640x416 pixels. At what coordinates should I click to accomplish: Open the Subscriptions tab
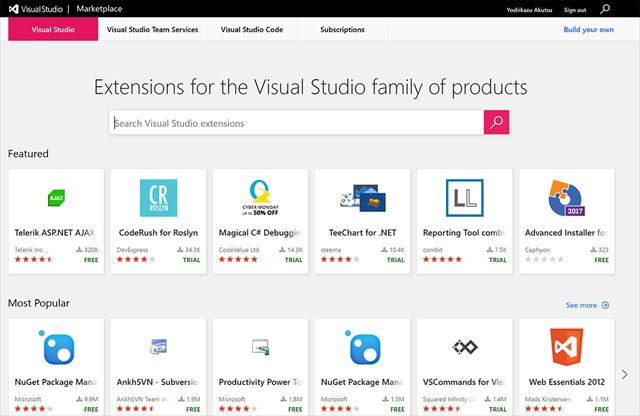342,29
